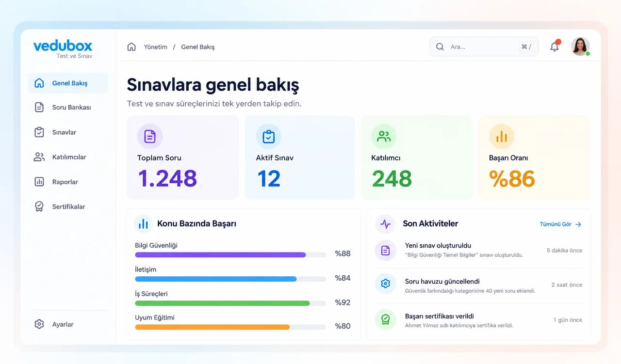
Task: Click the 5 dakika önce timestamp
Action: point(564,251)
